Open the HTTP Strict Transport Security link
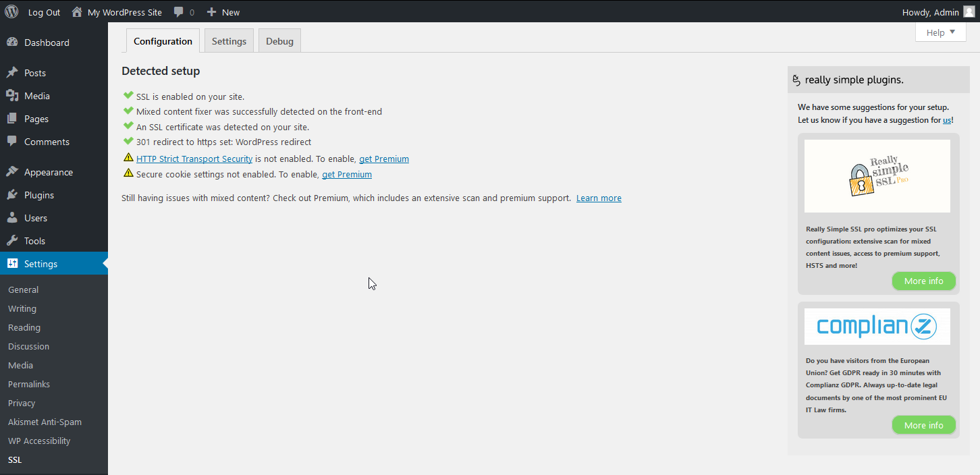 [x=194, y=159]
